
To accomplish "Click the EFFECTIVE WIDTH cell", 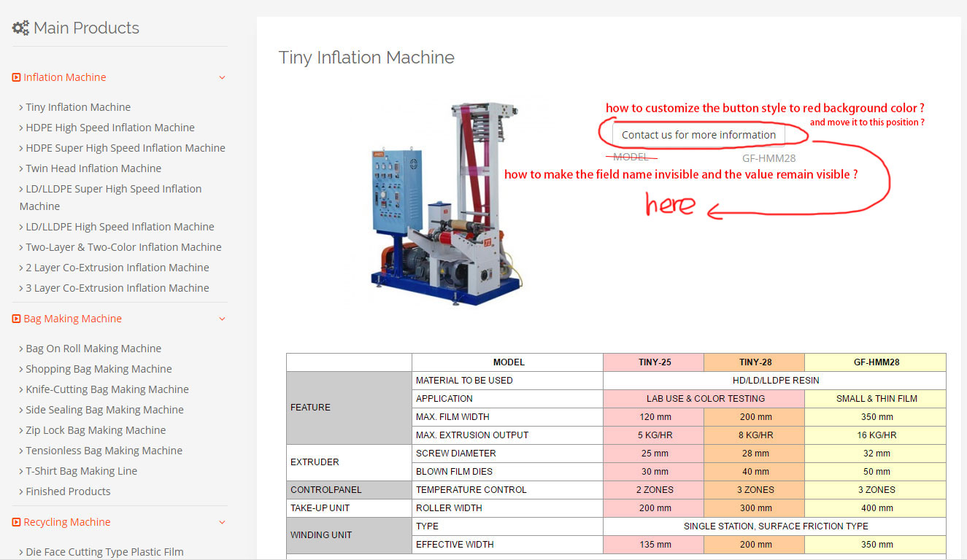I will (x=508, y=545).
